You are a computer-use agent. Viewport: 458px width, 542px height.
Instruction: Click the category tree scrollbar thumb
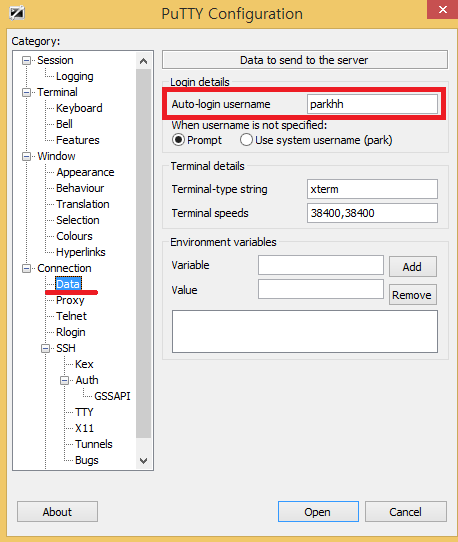pos(143,253)
